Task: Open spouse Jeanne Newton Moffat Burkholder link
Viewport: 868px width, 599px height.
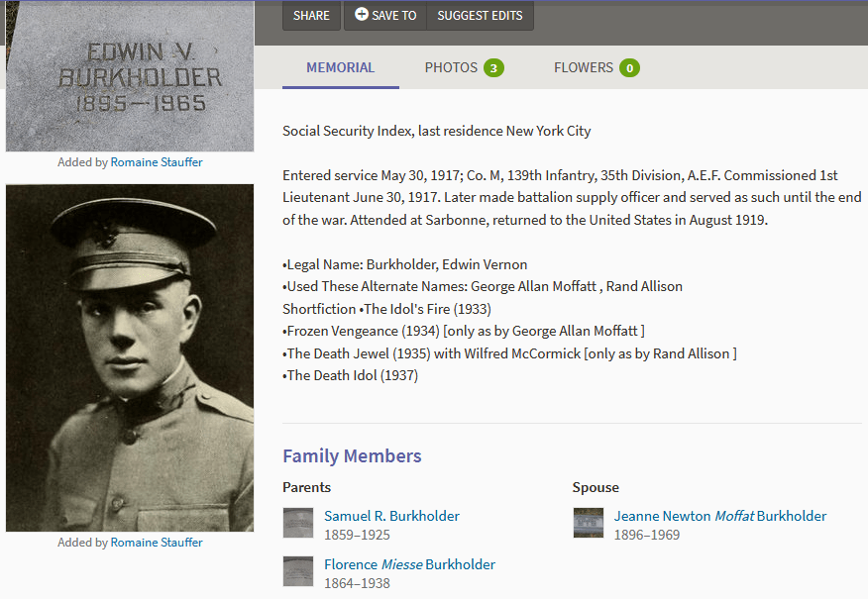Action: (719, 516)
